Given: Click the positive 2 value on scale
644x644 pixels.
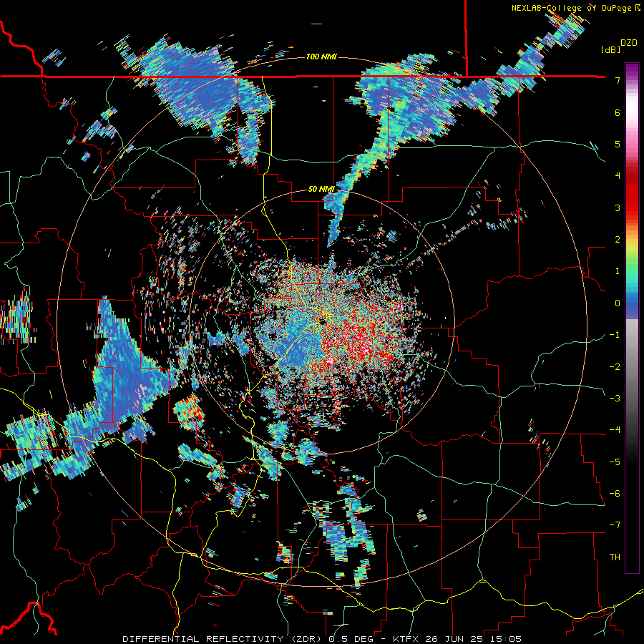Looking at the screenshot, I should pyautogui.click(x=618, y=239).
